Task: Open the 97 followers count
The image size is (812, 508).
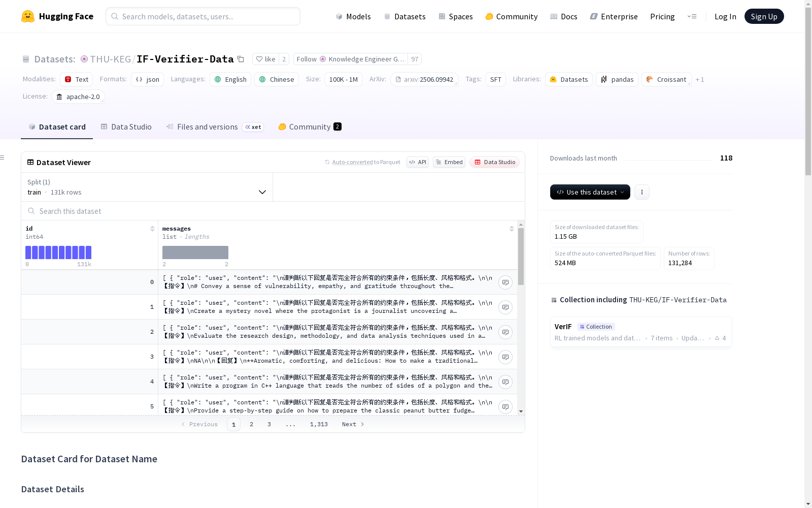Action: coord(415,59)
